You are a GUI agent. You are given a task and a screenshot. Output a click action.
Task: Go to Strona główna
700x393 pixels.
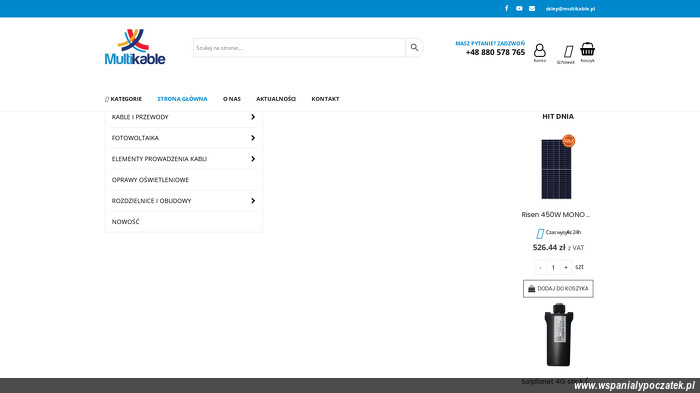(182, 99)
